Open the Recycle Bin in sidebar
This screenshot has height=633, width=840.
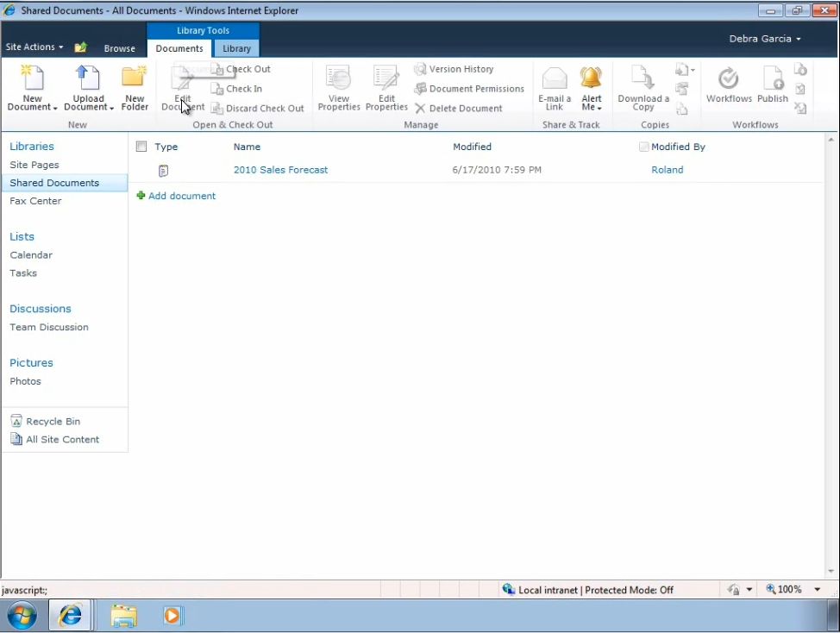pos(53,422)
